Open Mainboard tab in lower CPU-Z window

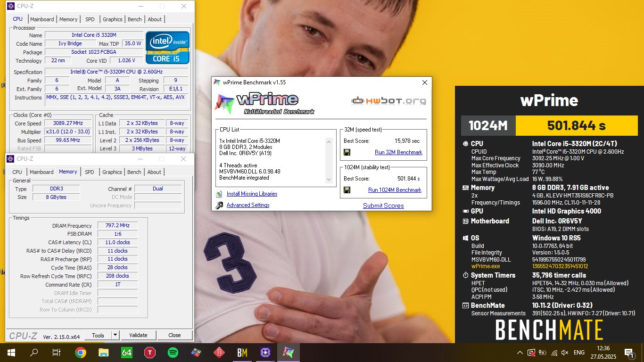point(41,172)
